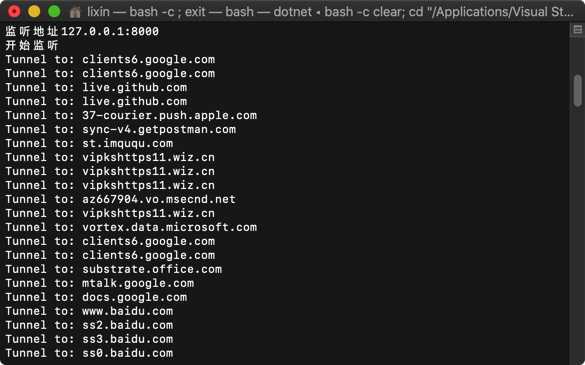
Task: Click the vortex.data.microsoft.com line
Action: (131, 227)
